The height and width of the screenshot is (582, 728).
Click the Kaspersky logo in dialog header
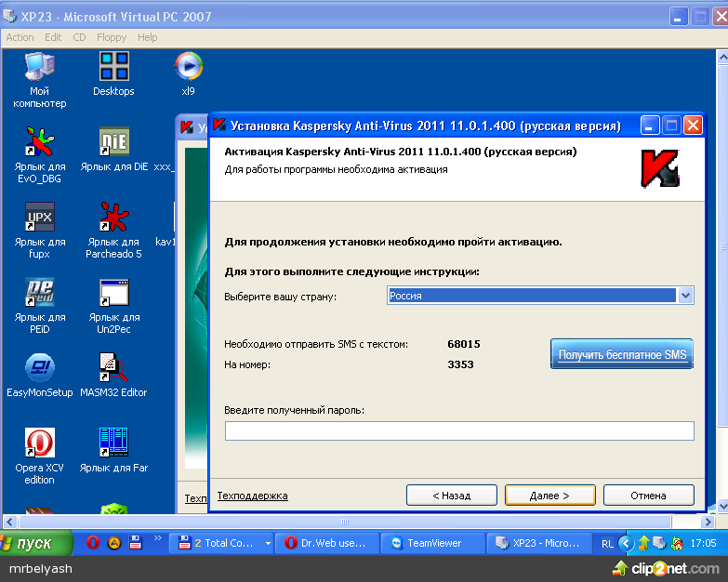point(660,168)
